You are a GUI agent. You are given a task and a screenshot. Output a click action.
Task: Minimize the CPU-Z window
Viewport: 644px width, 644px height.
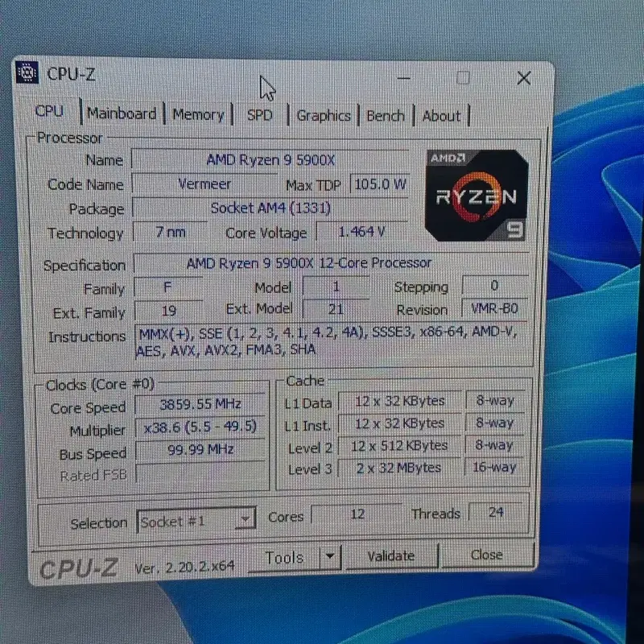click(x=404, y=77)
